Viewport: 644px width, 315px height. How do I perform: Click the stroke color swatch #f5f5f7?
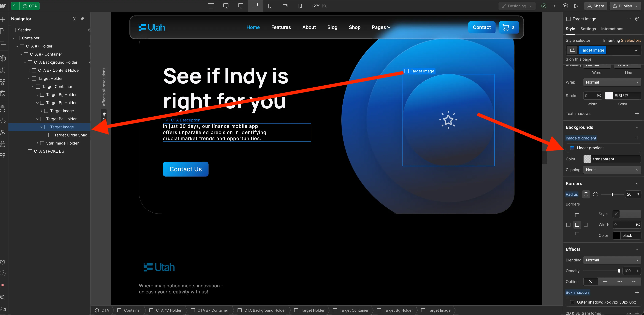pyautogui.click(x=609, y=96)
